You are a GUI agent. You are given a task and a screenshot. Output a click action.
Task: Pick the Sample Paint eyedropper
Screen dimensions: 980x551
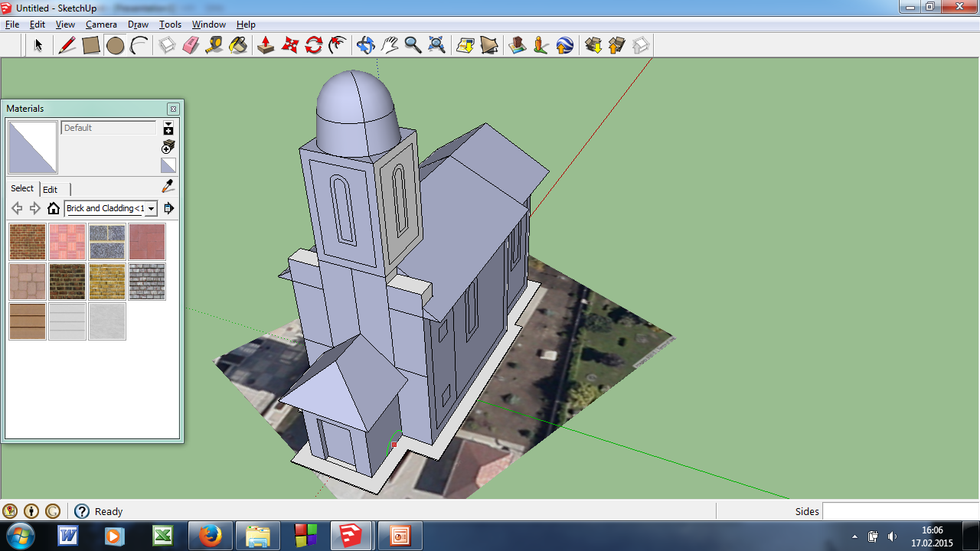(x=168, y=187)
